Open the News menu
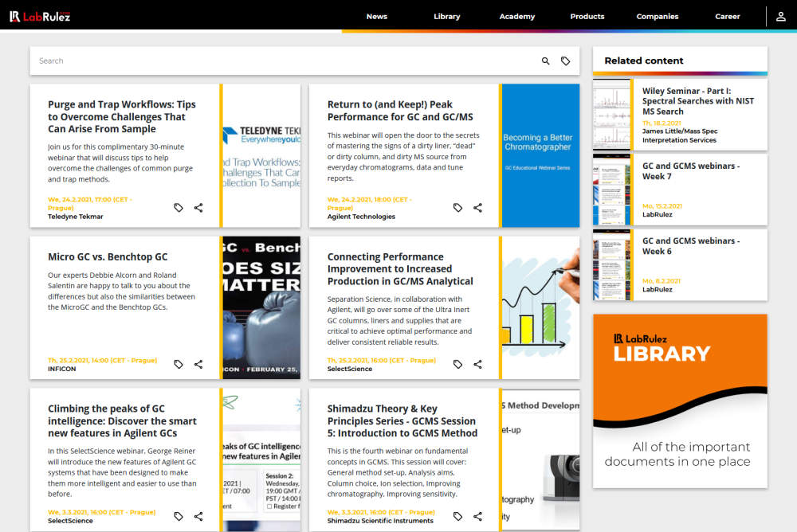 tap(377, 16)
